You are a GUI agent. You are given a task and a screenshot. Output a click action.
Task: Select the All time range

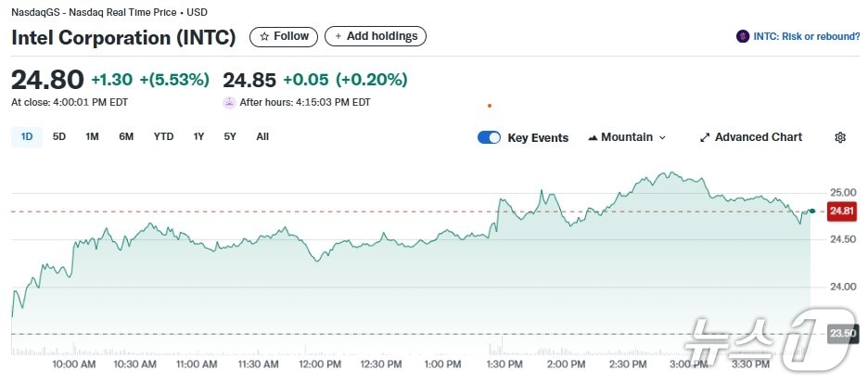click(262, 136)
